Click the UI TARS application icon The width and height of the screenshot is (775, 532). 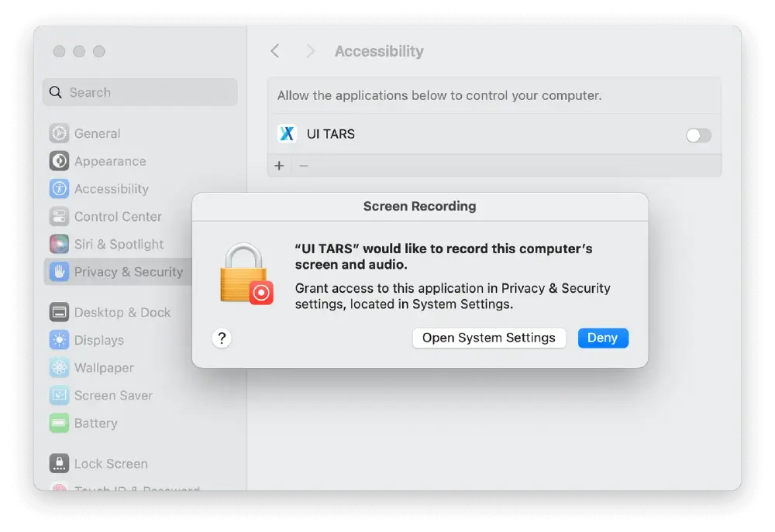pos(287,134)
